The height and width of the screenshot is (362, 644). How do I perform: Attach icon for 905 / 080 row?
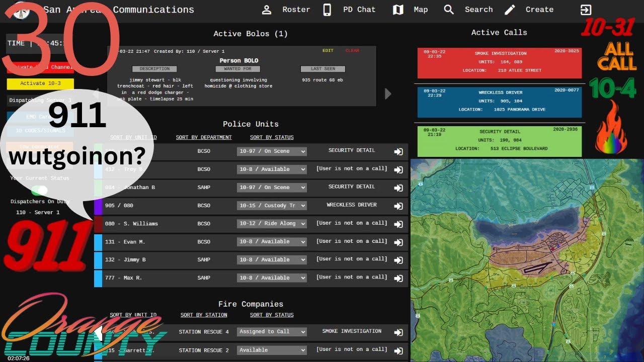click(x=398, y=206)
